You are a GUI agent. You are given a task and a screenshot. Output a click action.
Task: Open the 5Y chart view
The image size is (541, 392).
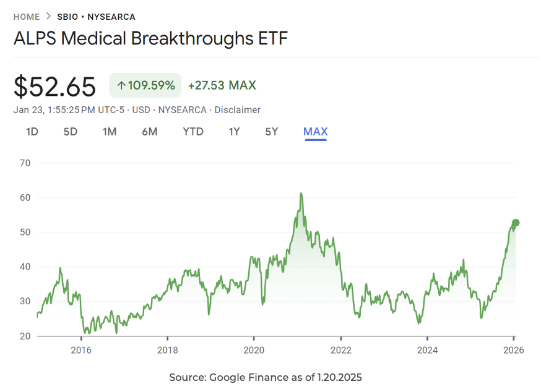(x=272, y=132)
